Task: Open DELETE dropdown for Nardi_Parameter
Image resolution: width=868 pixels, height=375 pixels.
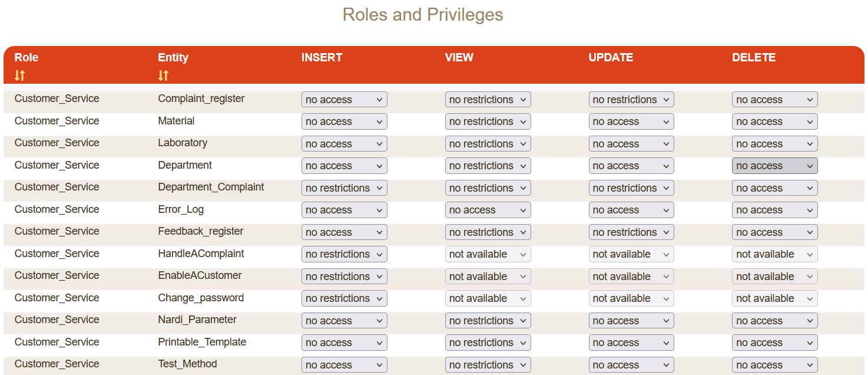Action: tap(775, 321)
